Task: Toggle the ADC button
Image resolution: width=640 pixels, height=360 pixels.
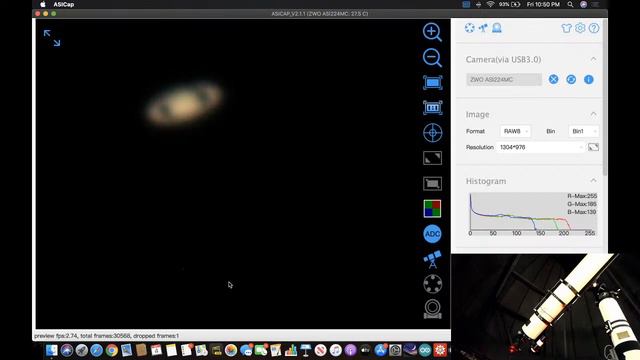Action: click(432, 234)
